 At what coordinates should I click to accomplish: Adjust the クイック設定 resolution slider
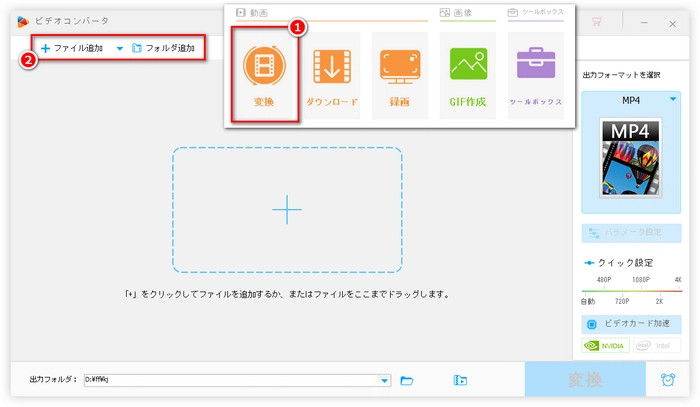[x=631, y=290]
